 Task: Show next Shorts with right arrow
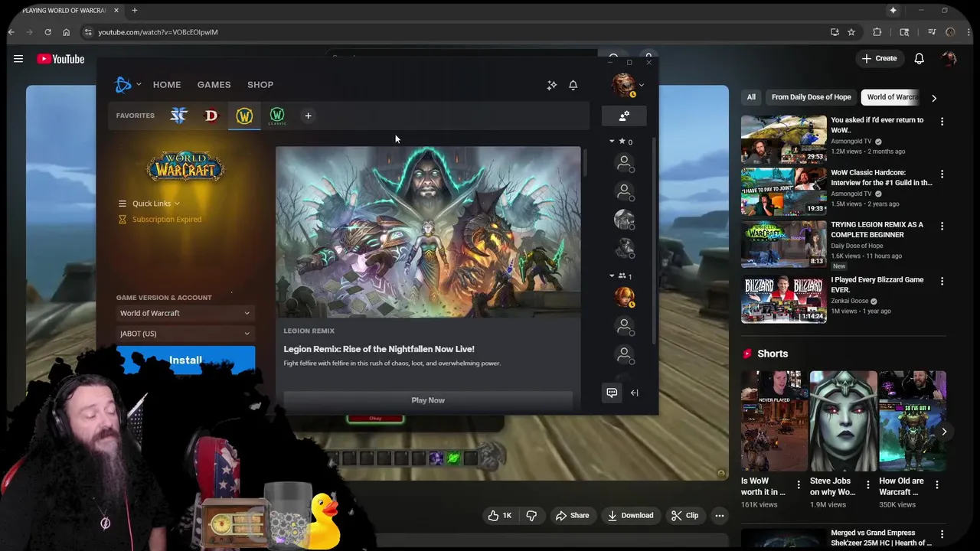[x=944, y=432]
